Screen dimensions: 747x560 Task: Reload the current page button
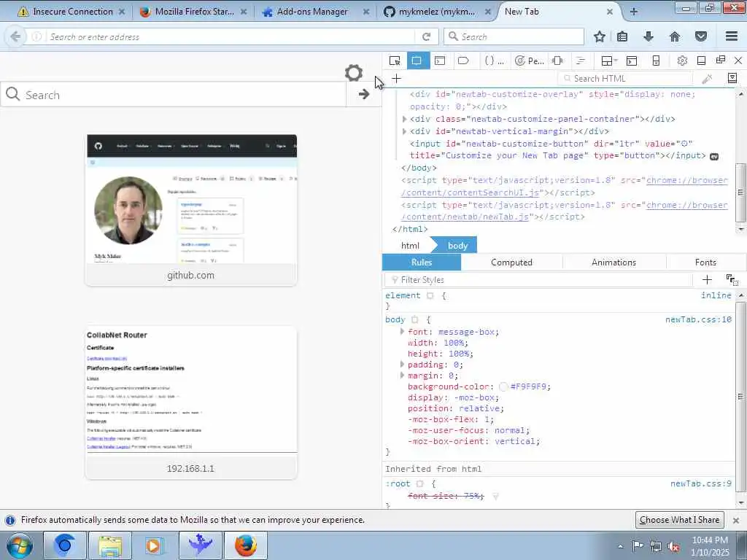click(426, 36)
